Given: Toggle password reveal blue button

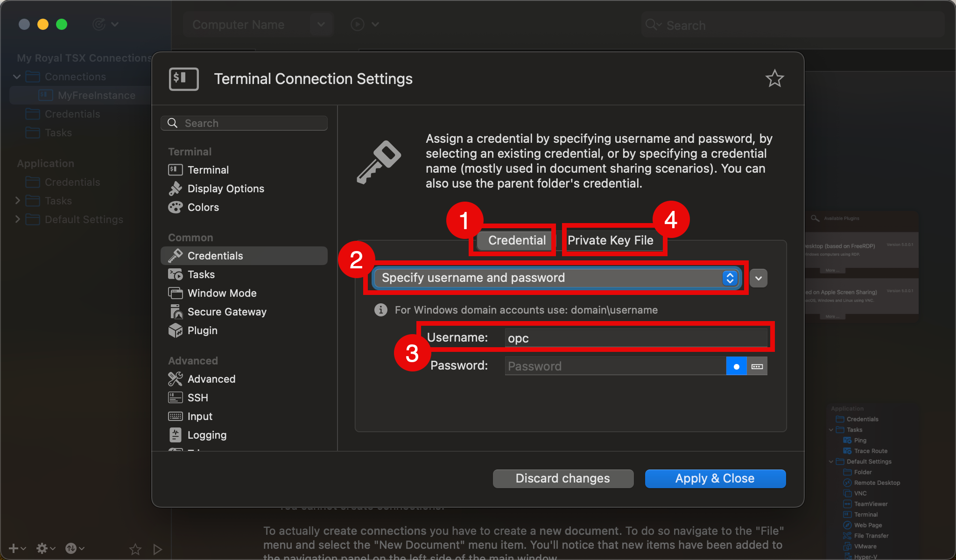Looking at the screenshot, I should click(x=736, y=366).
